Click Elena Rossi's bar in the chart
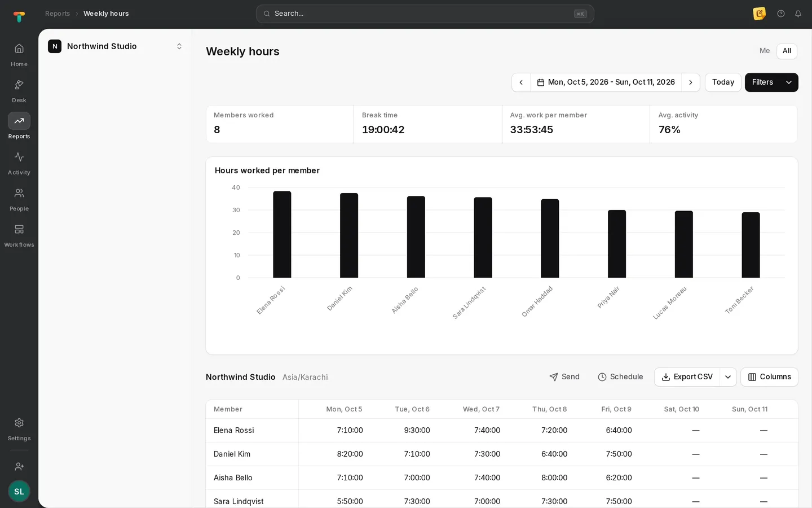The image size is (812, 508). coord(282,234)
